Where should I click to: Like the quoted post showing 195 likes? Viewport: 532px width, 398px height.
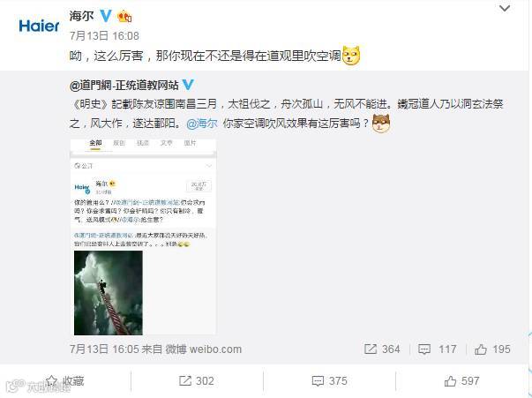[x=492, y=349]
